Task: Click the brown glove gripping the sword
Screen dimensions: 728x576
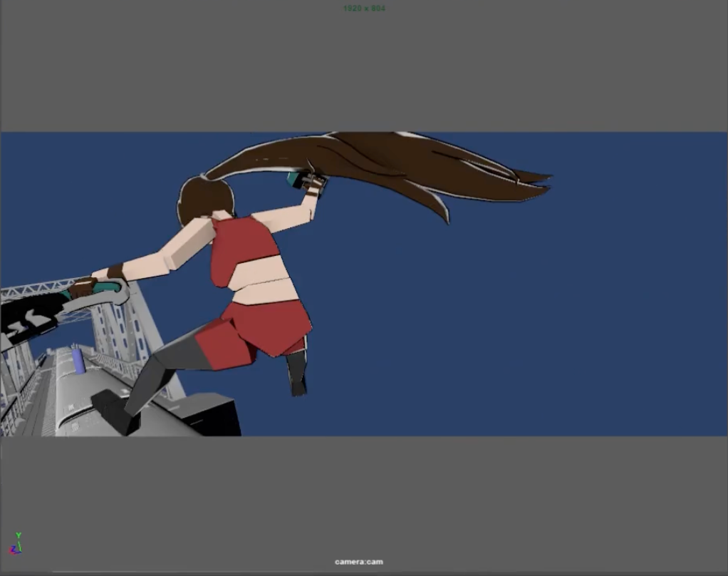Action: coord(85,287)
